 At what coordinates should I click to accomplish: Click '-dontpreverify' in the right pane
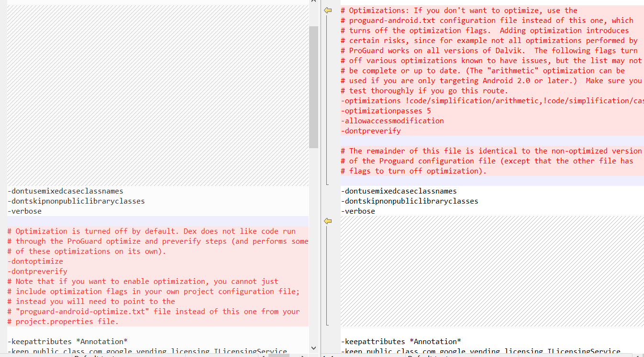point(371,130)
